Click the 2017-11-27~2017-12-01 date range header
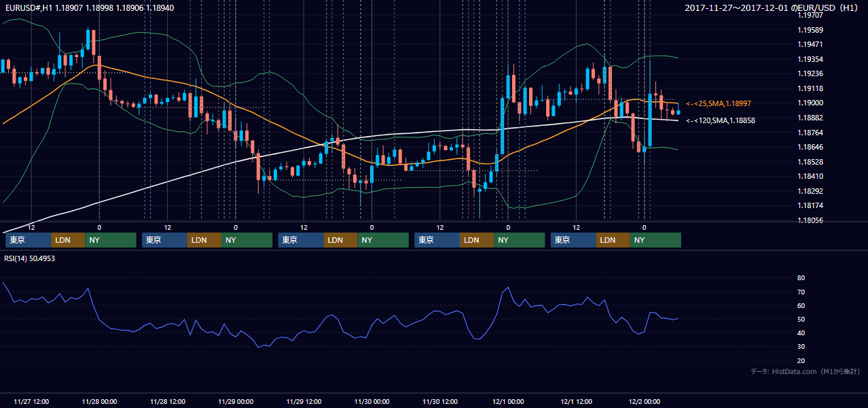This screenshot has width=868, height=408. pyautogui.click(x=772, y=7)
